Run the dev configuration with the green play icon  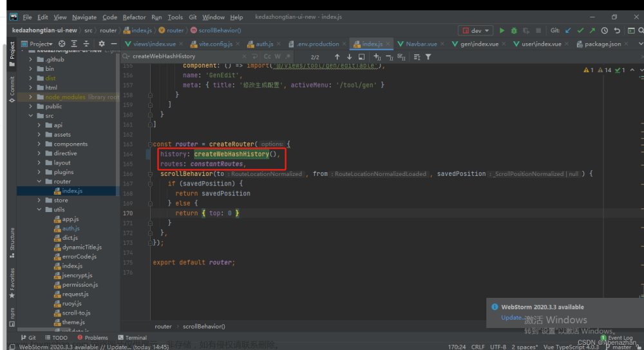[502, 30]
